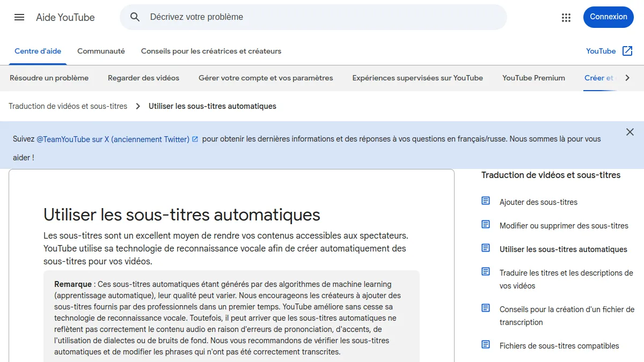Open Fichiers de sous-titres compatibles article
Viewport: 644px width, 362px height.
pos(559,346)
